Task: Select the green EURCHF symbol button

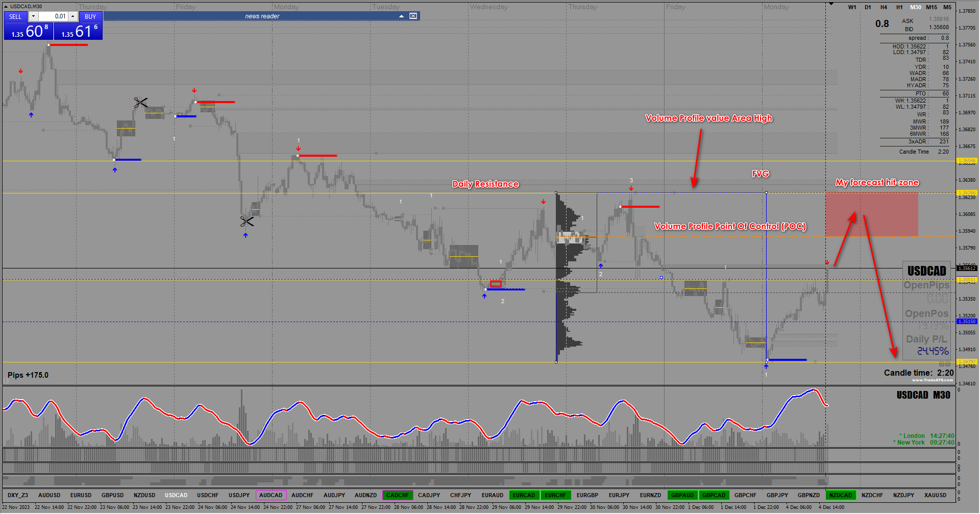Action: click(x=556, y=495)
